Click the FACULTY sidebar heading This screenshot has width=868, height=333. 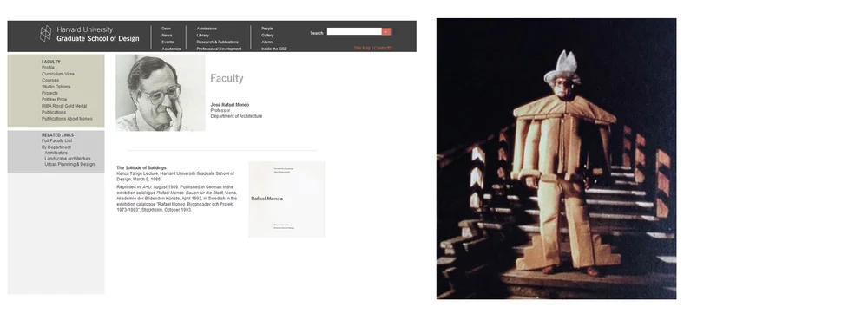coord(51,62)
